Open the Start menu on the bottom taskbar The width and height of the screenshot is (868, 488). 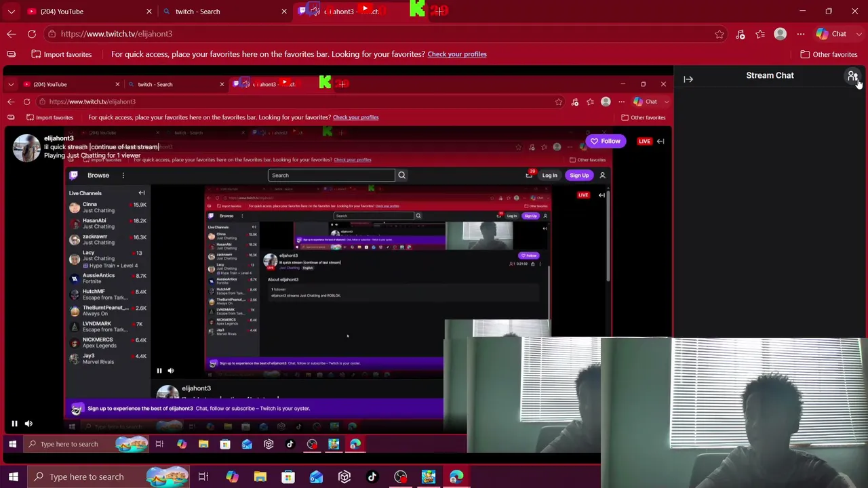[13, 477]
